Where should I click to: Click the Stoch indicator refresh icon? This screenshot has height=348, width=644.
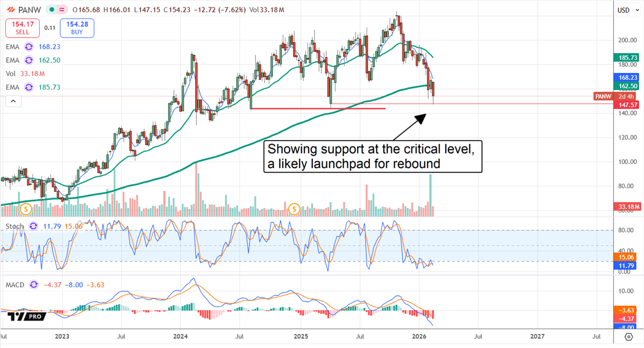click(x=32, y=227)
